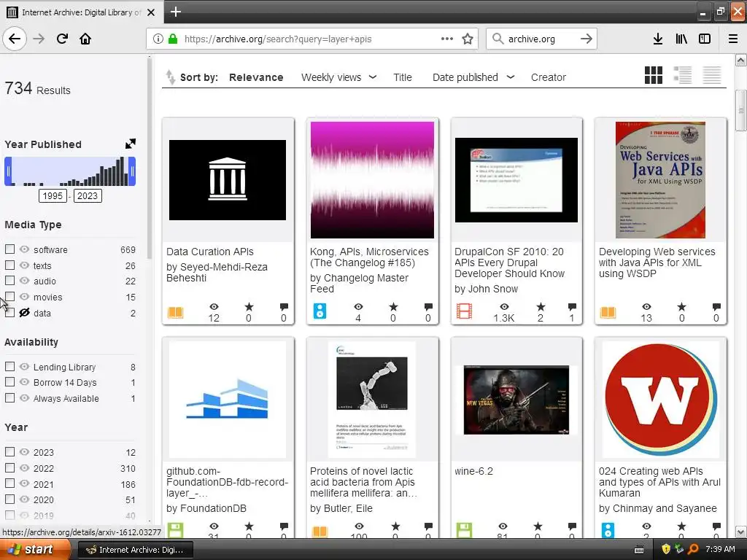
Task: Grab the left handle of year range slider
Action: pos(8,171)
